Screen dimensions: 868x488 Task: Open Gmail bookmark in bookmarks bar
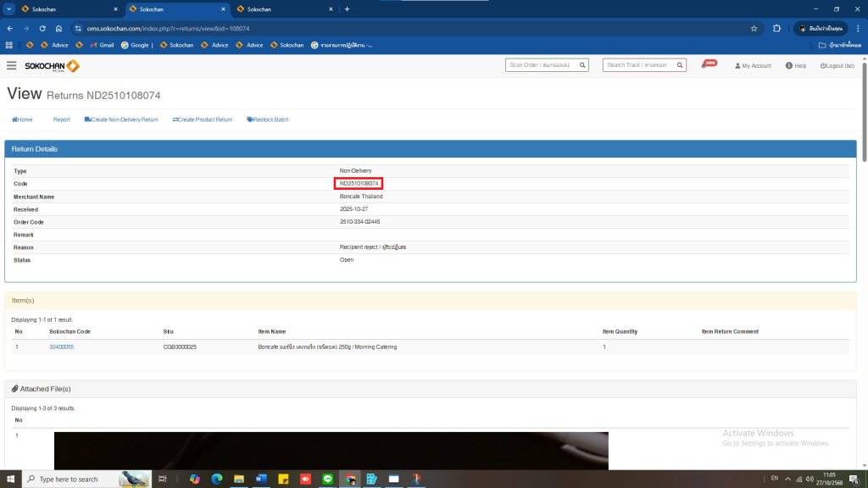point(101,45)
